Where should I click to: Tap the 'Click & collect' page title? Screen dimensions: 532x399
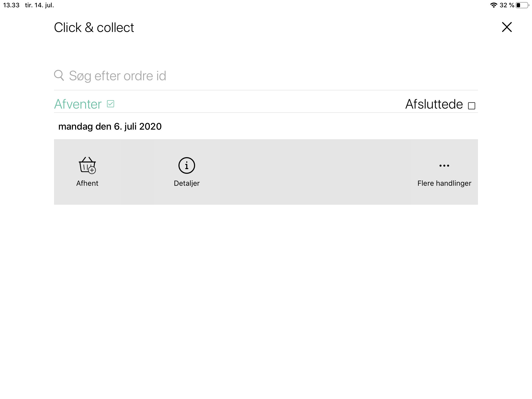(x=94, y=28)
